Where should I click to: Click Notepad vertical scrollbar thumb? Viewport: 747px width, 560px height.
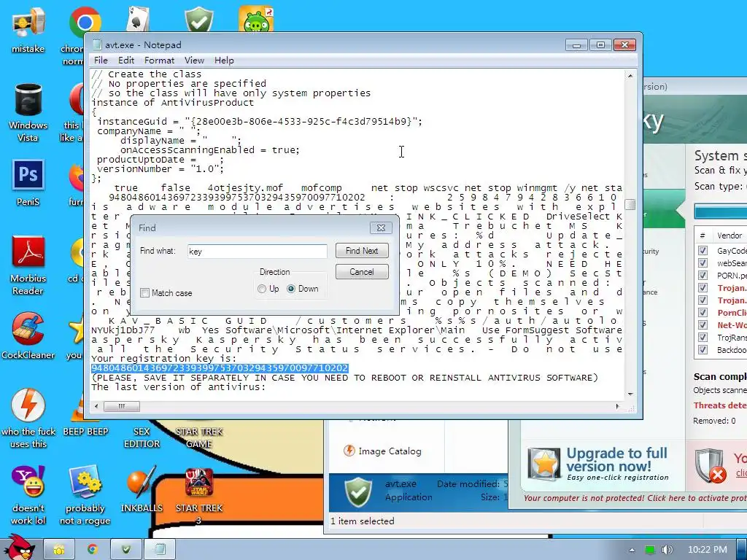[630, 204]
